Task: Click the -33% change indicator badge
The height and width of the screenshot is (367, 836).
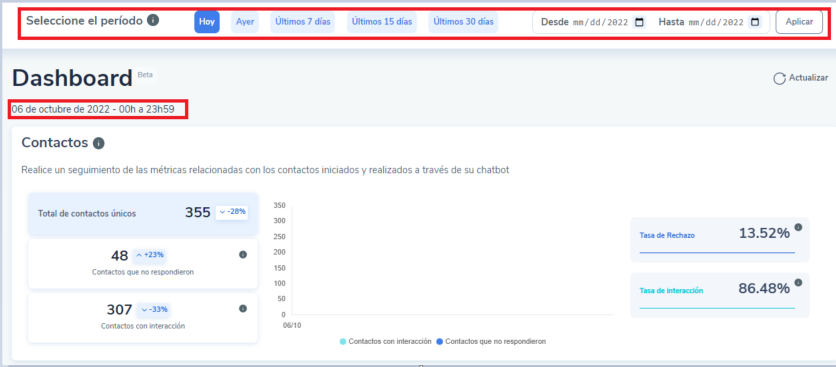Action: 154,309
